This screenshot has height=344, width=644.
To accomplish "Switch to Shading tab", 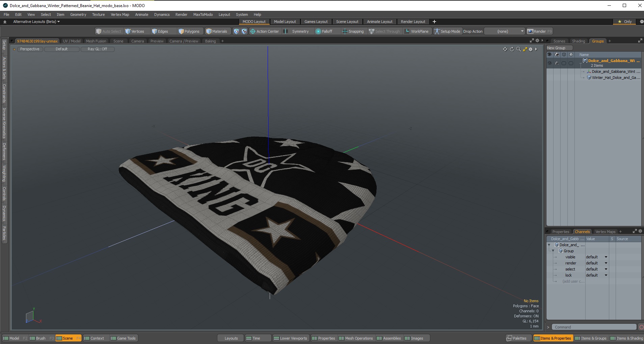I will click(x=579, y=41).
